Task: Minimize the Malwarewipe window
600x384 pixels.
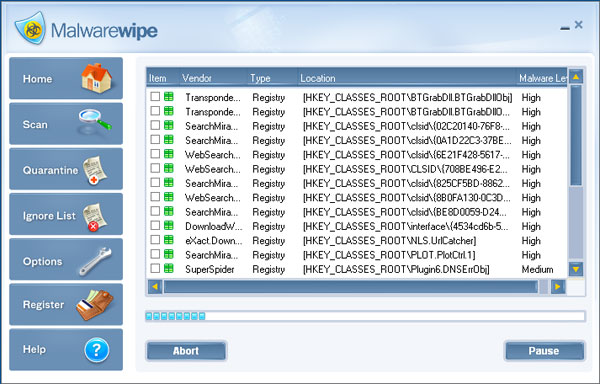Action: (565, 27)
